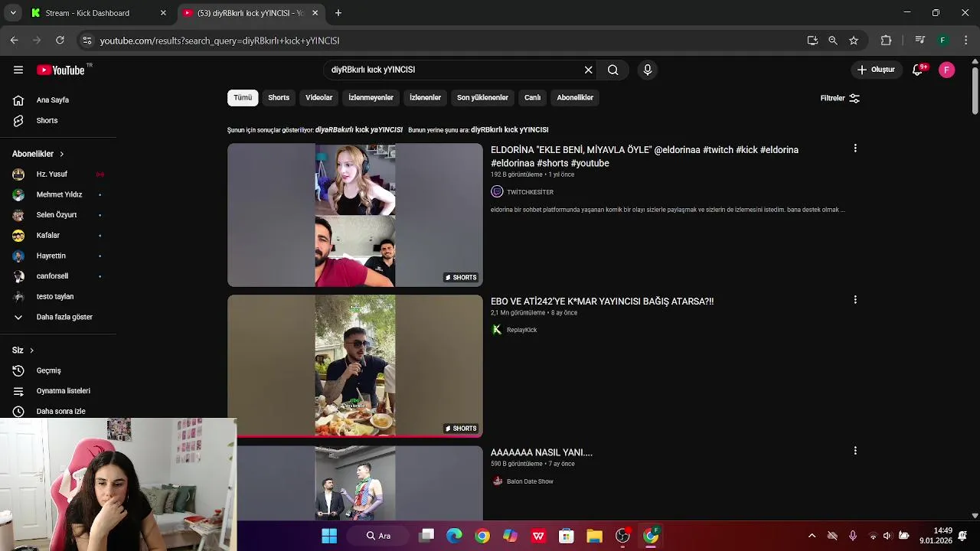The image size is (980, 551).
Task: Clear the search query with X icon
Action: point(588,70)
